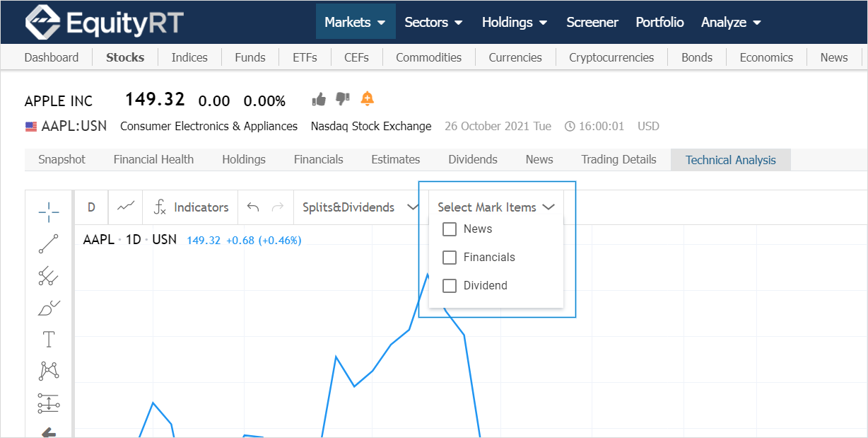This screenshot has height=438, width=868.
Task: Click the thumbs up icon
Action: pos(319,99)
